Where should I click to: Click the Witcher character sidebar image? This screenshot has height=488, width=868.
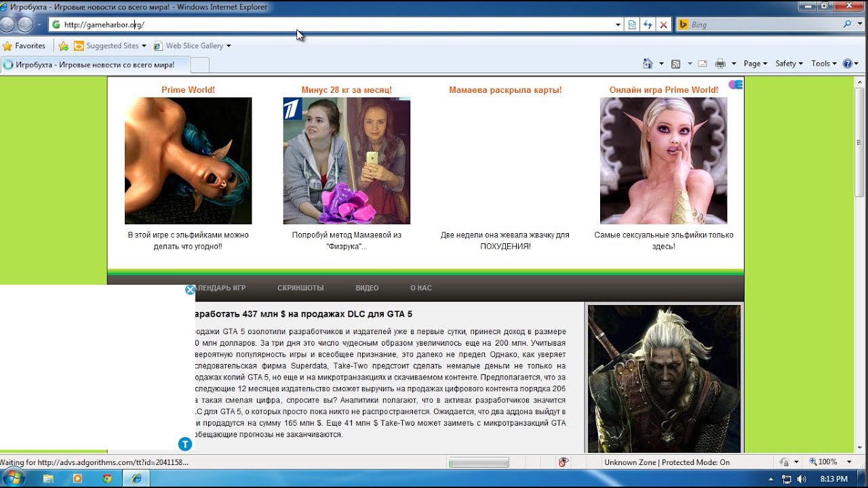(665, 379)
